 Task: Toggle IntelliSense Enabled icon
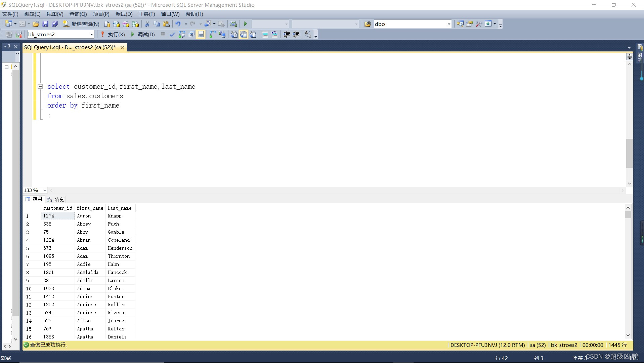point(201,34)
